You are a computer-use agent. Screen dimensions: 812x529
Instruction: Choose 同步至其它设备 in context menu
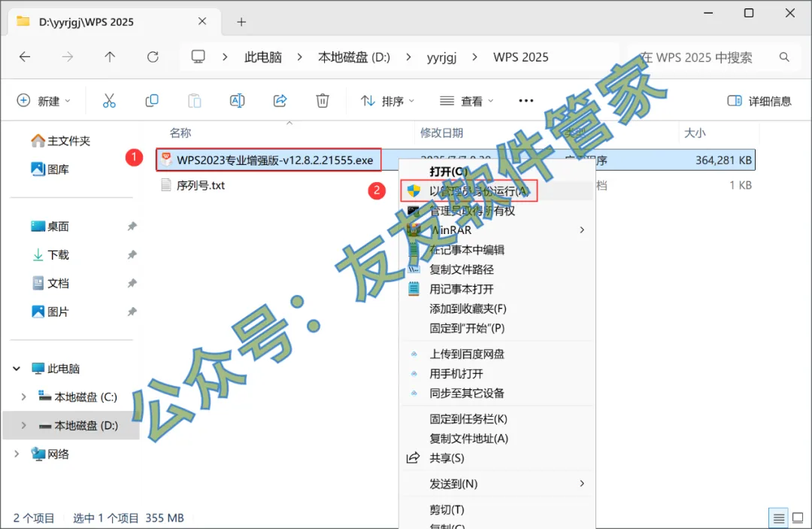(497, 394)
